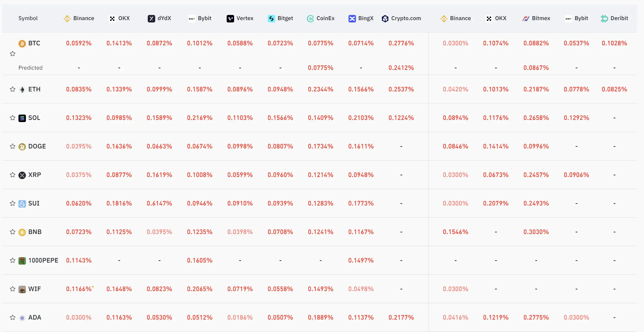Click the BingX exchange logo icon

point(352,18)
